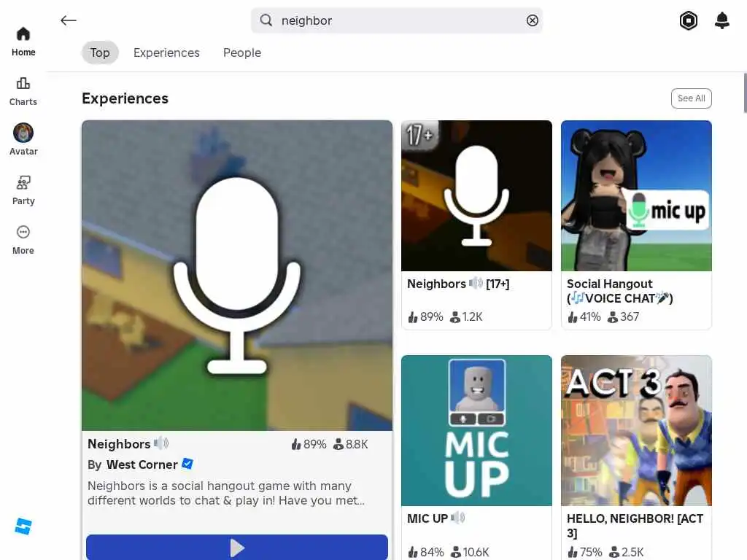Open Social Hangout thumbnail
Screen dimensions: 747x560
(636, 195)
